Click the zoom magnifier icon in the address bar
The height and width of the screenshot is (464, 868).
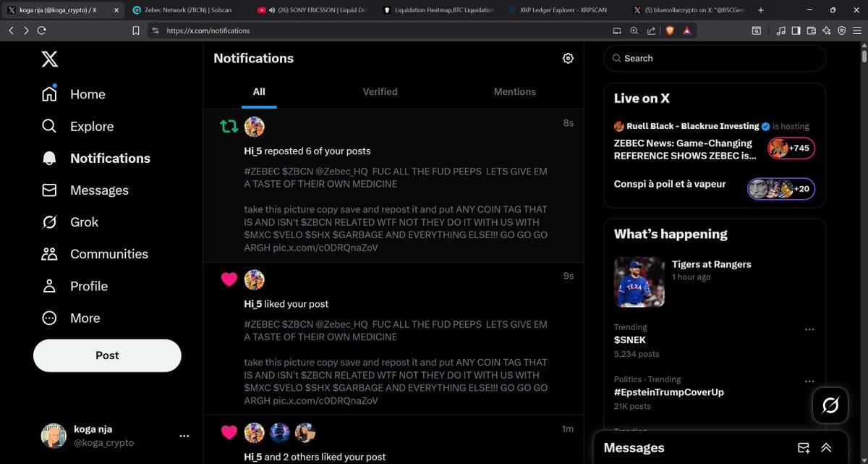(x=634, y=31)
